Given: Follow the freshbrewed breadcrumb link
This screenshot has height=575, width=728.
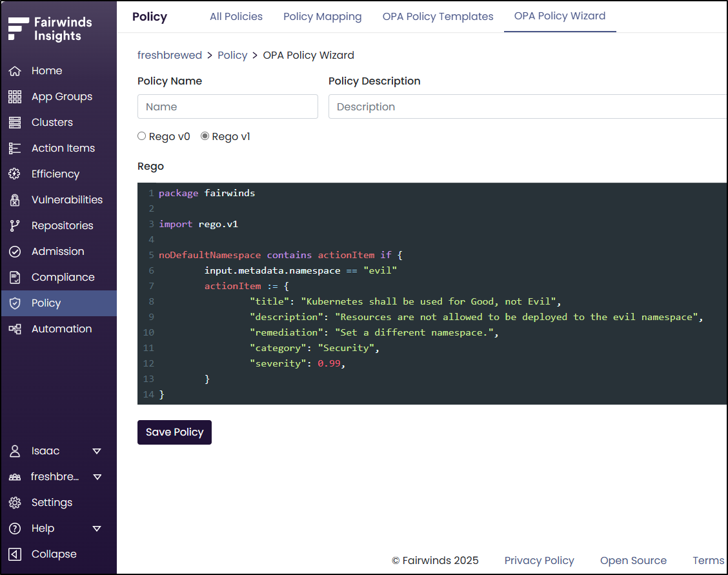Looking at the screenshot, I should pos(170,55).
